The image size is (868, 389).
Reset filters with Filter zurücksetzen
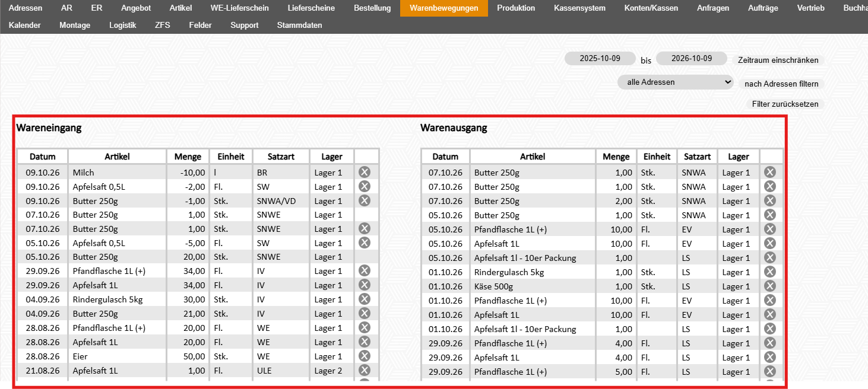[x=785, y=104]
